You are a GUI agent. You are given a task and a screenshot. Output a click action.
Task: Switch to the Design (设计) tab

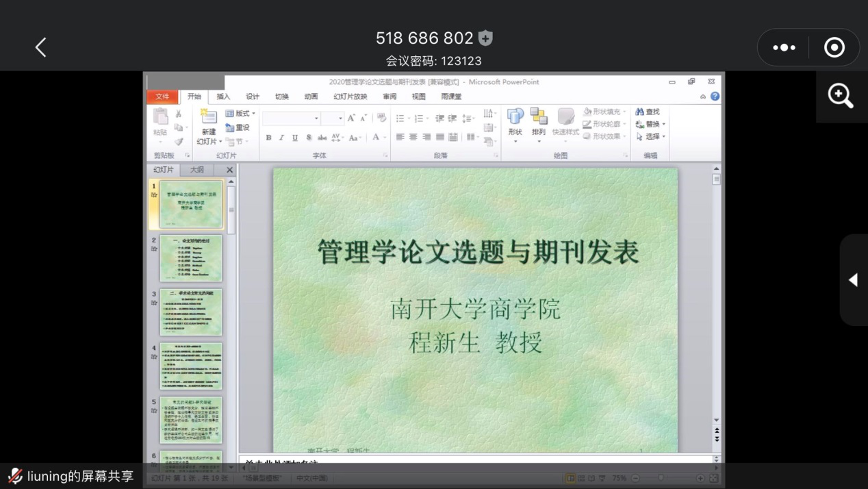(253, 97)
